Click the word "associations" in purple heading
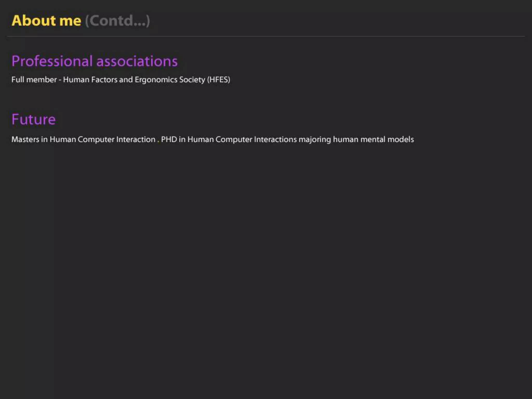This screenshot has width=532, height=399. pos(137,61)
